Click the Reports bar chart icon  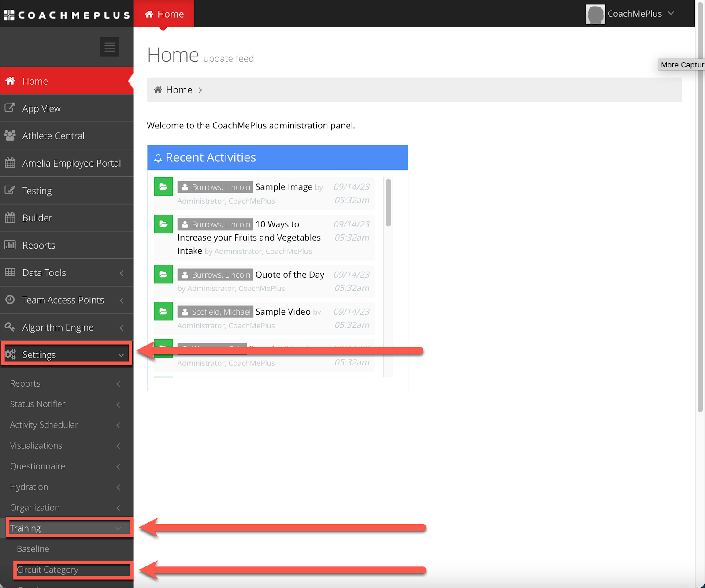click(10, 245)
